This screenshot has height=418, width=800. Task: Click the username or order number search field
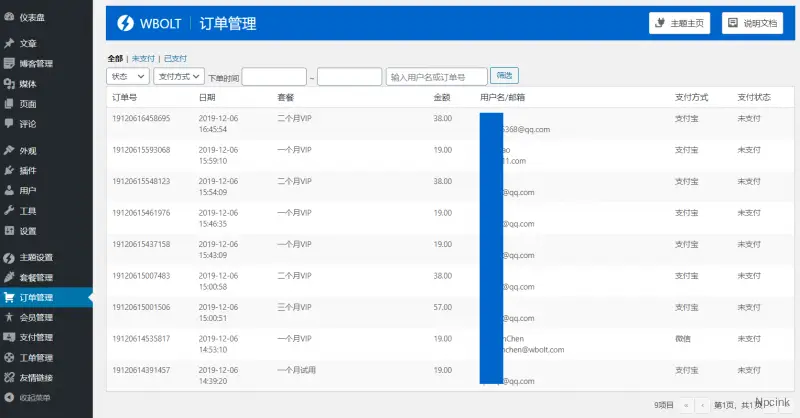[436, 76]
